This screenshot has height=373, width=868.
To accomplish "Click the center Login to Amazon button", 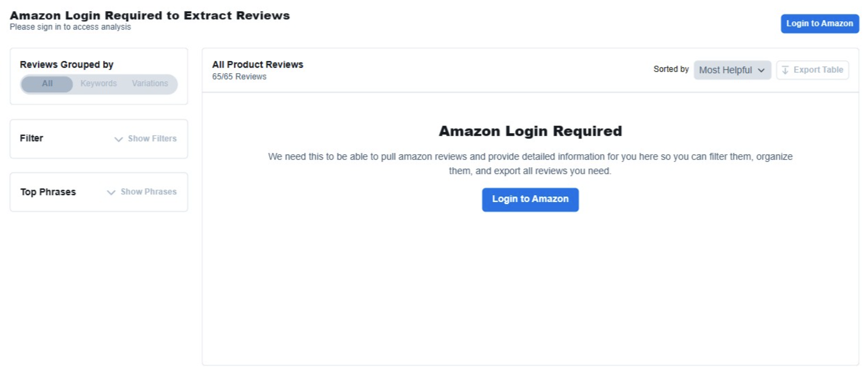I will click(x=530, y=199).
